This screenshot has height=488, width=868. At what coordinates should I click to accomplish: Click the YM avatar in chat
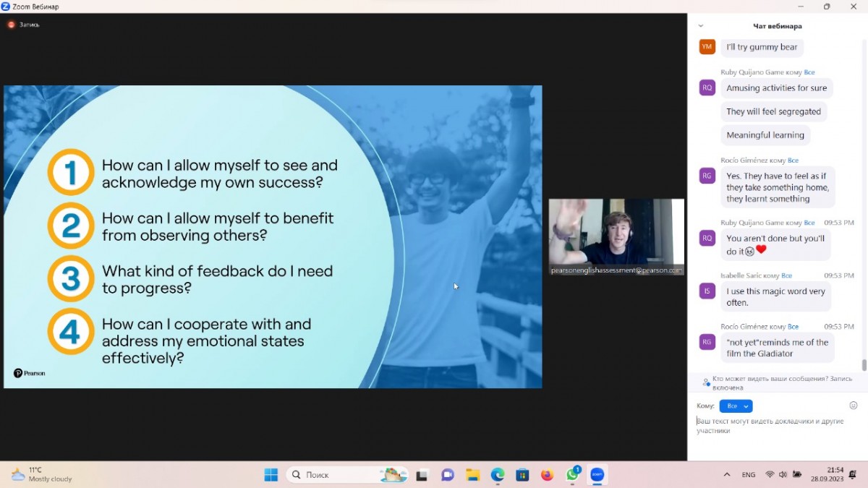coord(707,47)
